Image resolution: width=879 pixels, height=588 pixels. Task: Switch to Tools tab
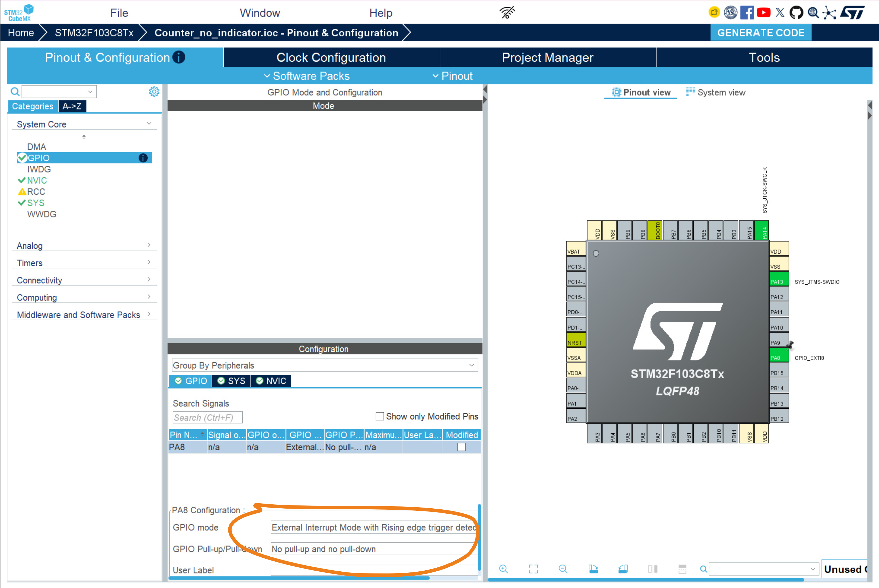[764, 57]
